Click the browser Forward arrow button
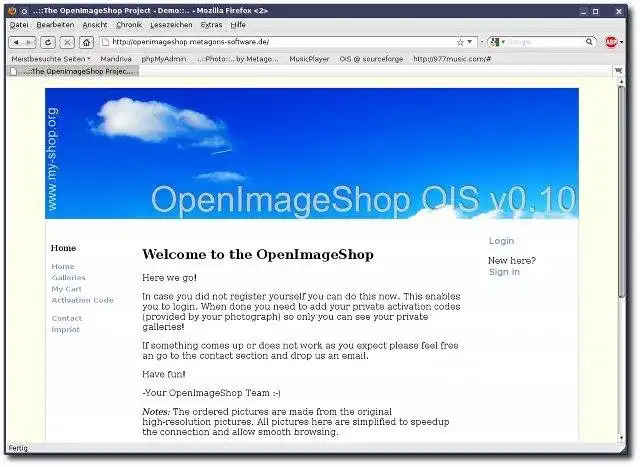The height and width of the screenshot is (467, 640). coord(29,42)
